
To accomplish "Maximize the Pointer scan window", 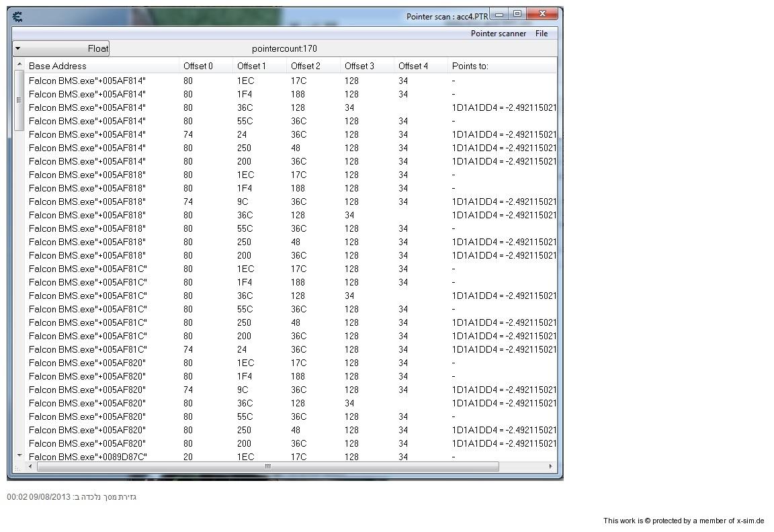I will 517,14.
